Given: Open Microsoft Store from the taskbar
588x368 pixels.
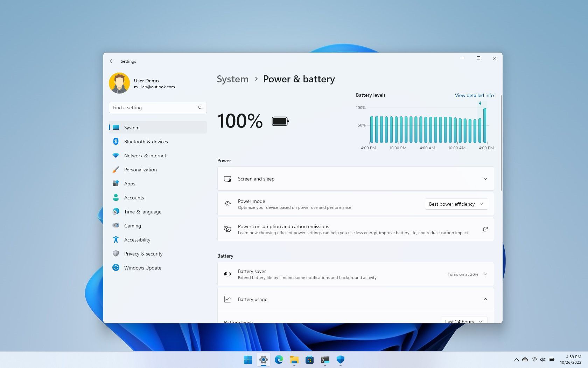Looking at the screenshot, I should tap(309, 360).
